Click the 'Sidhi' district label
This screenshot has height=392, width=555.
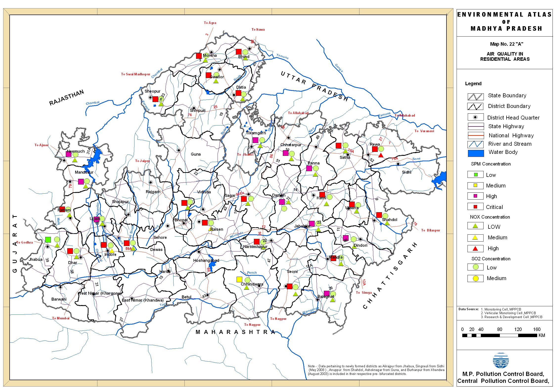(x=406, y=172)
